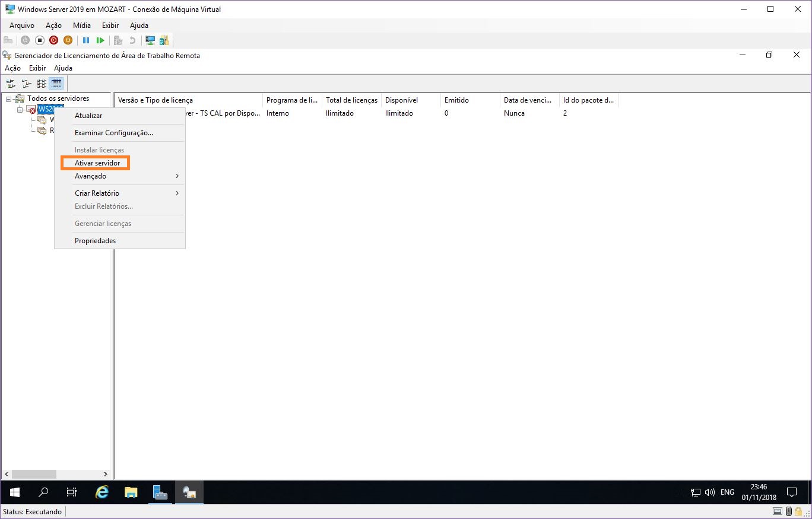Save the VM state with the orange icon
The width and height of the screenshot is (812, 519).
[x=68, y=40]
